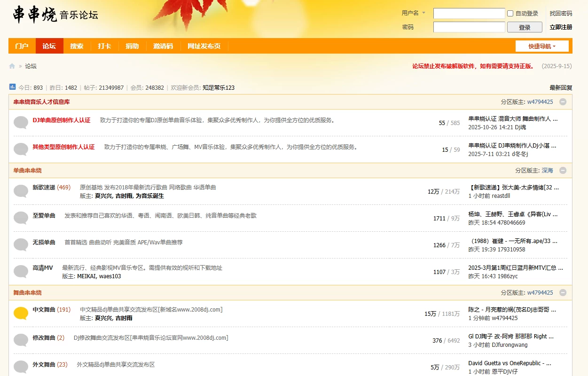Click the home icon in the breadcrumb
The width and height of the screenshot is (588, 376).
pos(12,66)
